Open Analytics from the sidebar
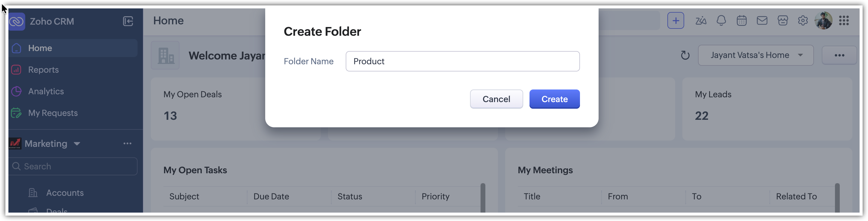This screenshot has height=221, width=868. [x=46, y=91]
